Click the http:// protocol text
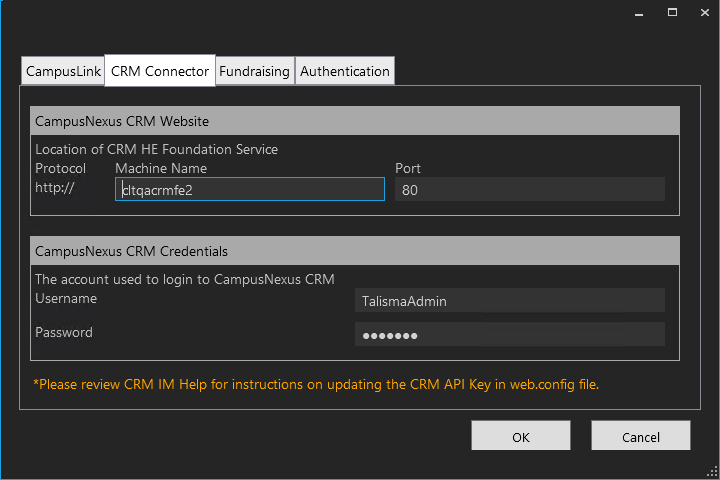This screenshot has width=720, height=480. (x=54, y=187)
